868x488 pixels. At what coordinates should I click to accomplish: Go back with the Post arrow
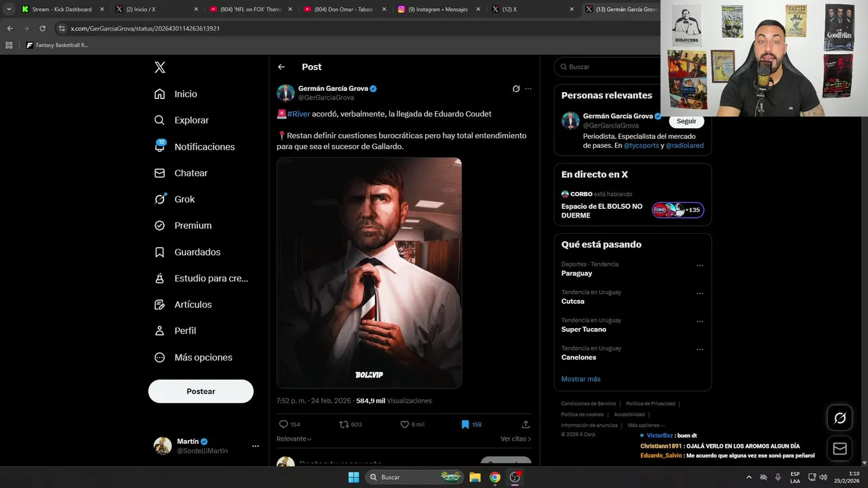[281, 67]
